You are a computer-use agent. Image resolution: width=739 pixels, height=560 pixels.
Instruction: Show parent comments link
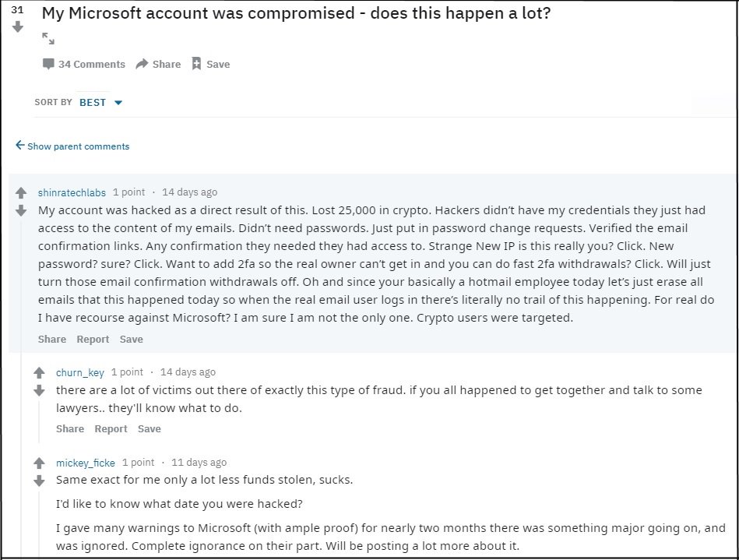72,146
